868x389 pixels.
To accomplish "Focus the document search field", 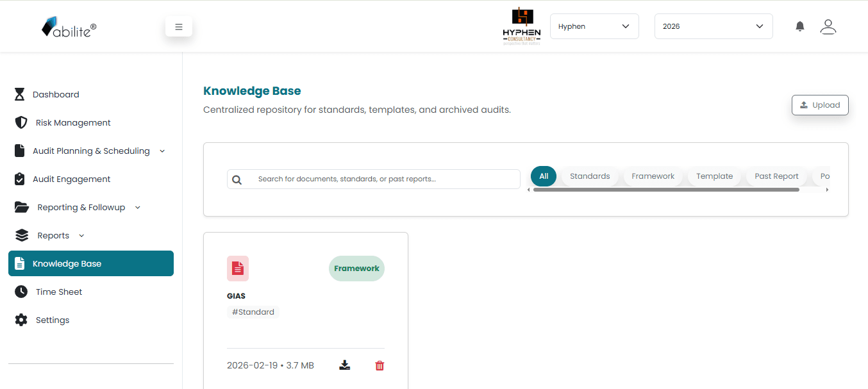I will coord(373,179).
